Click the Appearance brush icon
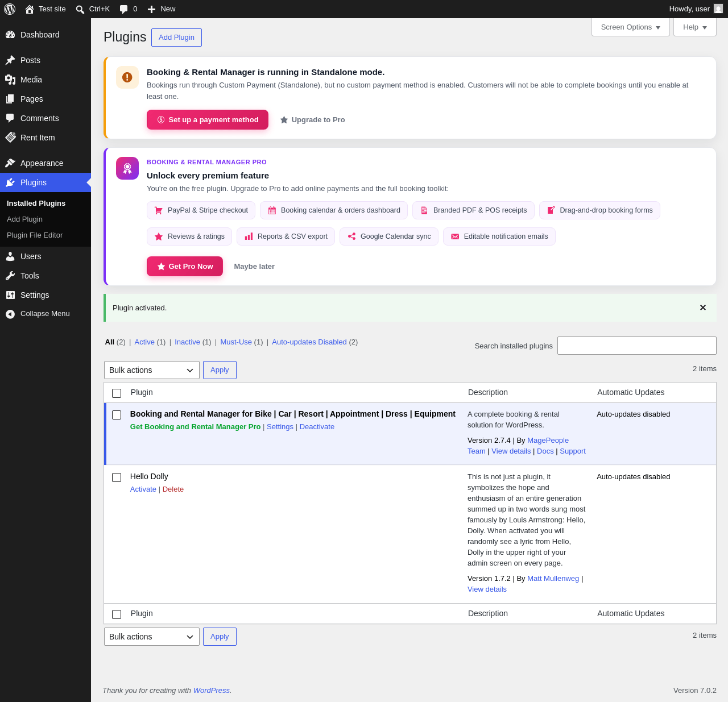The image size is (728, 702). click(x=10, y=163)
